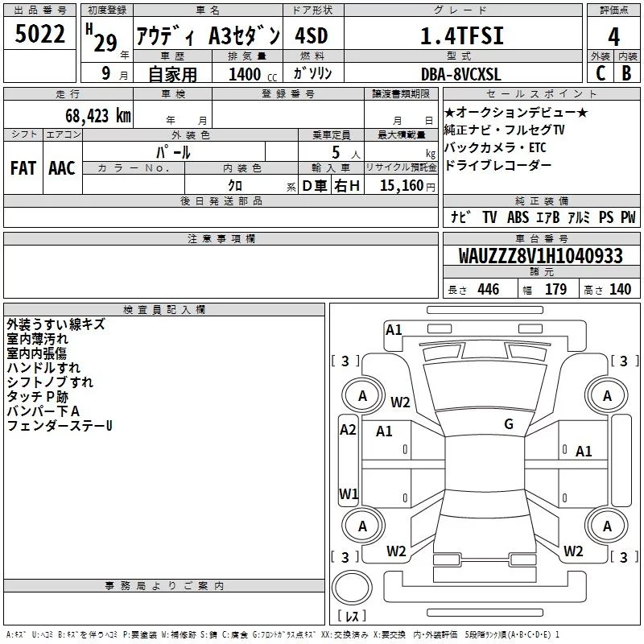Click the W1 mark on left rear door
The width and height of the screenshot is (644, 644).
click(x=349, y=493)
